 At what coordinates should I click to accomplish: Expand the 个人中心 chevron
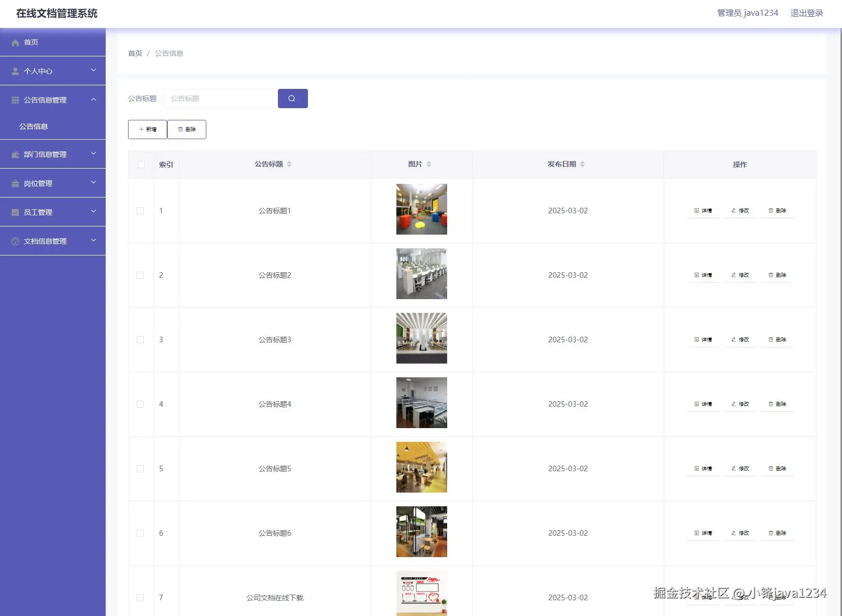click(93, 70)
